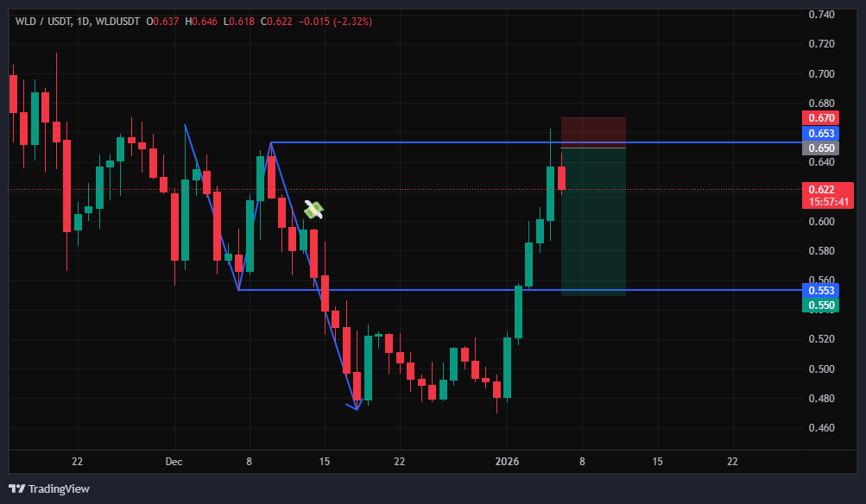The height and width of the screenshot is (504, 866).
Task: Click the 0.460 value on price scale
Action: tap(820, 428)
